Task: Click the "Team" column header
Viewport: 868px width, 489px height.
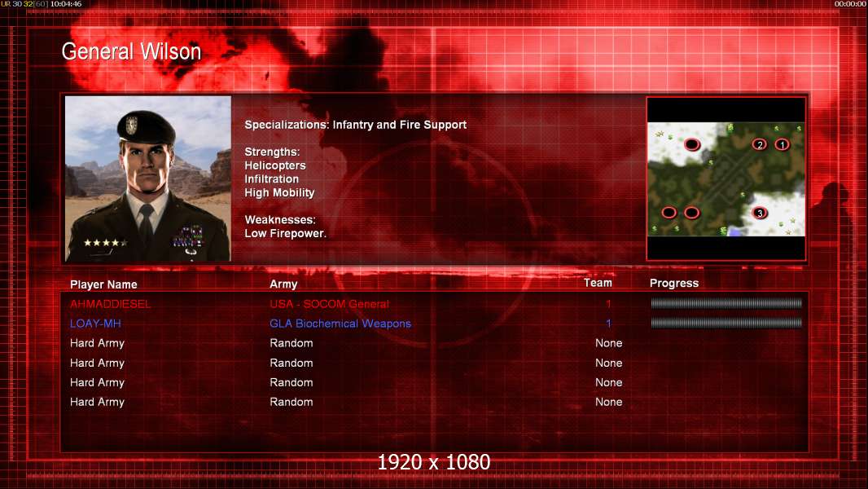Action: [x=598, y=283]
